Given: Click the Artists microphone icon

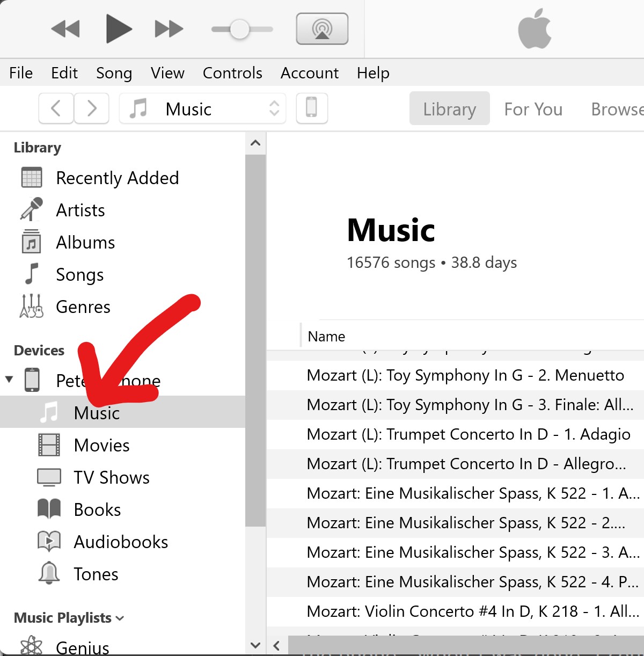Looking at the screenshot, I should coord(32,209).
